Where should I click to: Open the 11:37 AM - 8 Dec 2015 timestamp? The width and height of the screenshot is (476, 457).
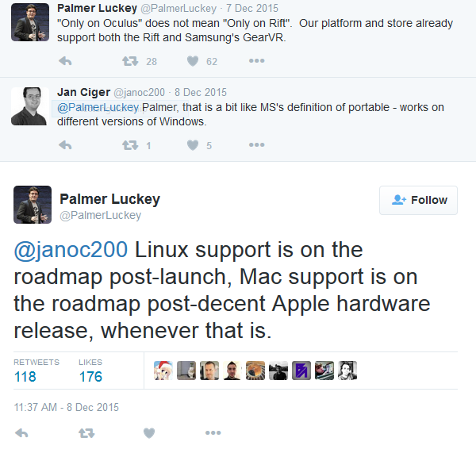point(67,407)
